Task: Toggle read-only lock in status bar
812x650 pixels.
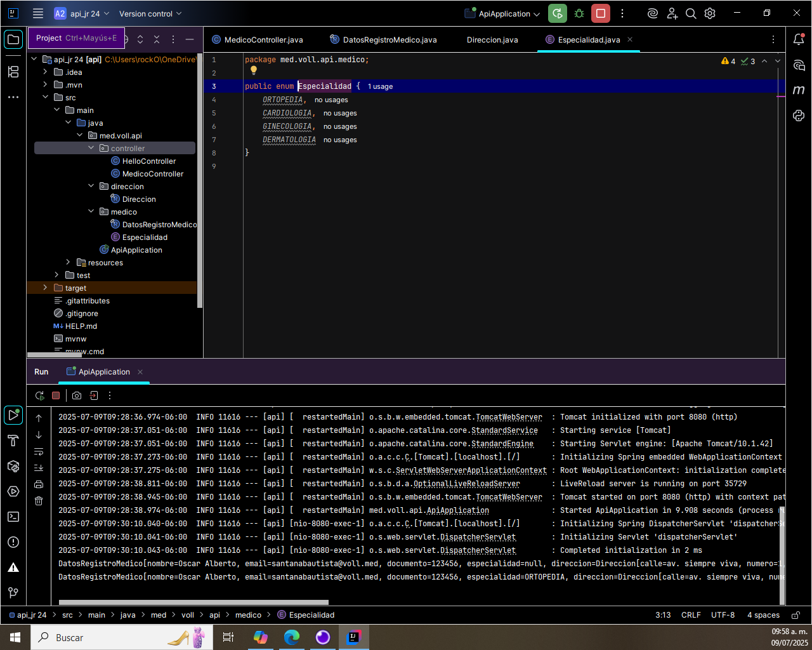Action: tap(796, 615)
